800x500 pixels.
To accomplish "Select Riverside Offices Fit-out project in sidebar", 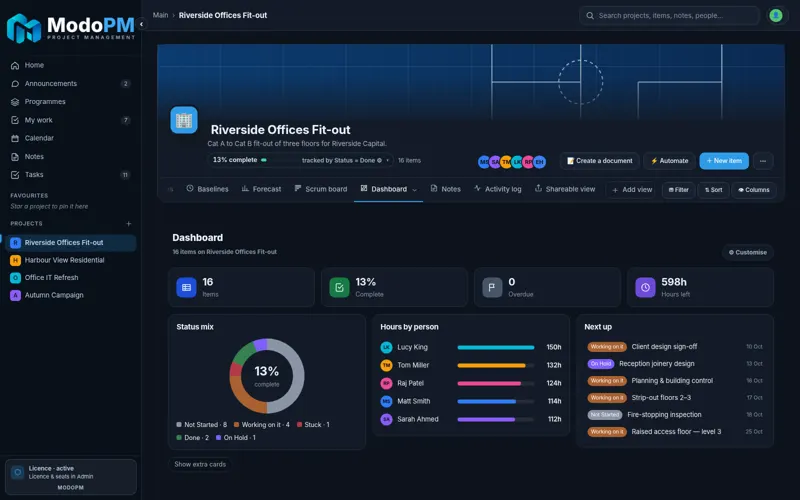I will pos(70,243).
